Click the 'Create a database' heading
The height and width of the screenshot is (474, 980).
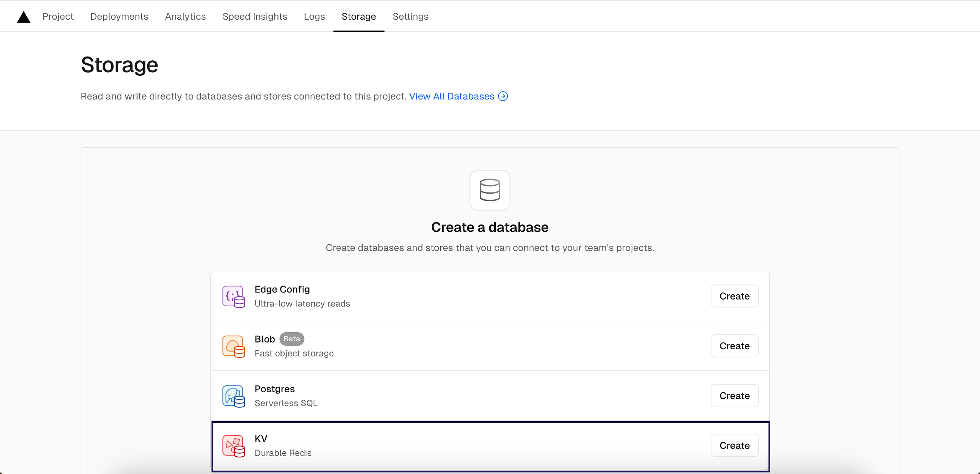[490, 227]
